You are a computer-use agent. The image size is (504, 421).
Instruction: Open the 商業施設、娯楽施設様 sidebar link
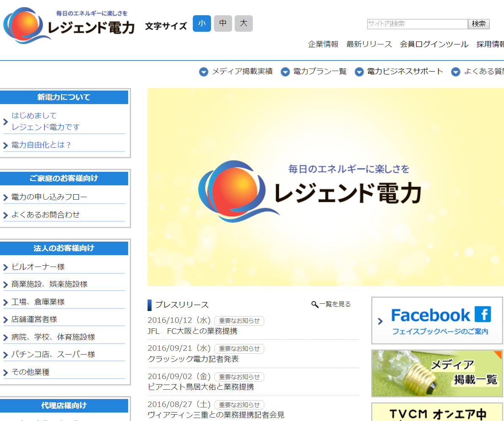[x=49, y=284]
